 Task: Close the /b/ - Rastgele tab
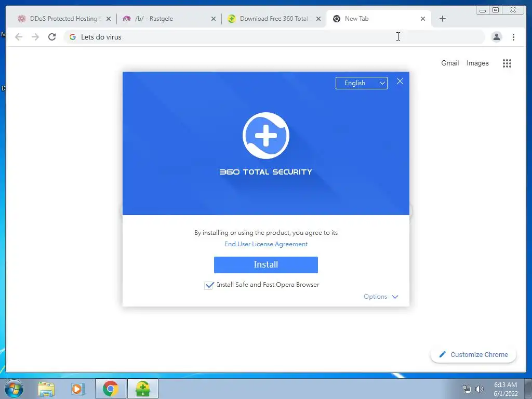click(214, 19)
